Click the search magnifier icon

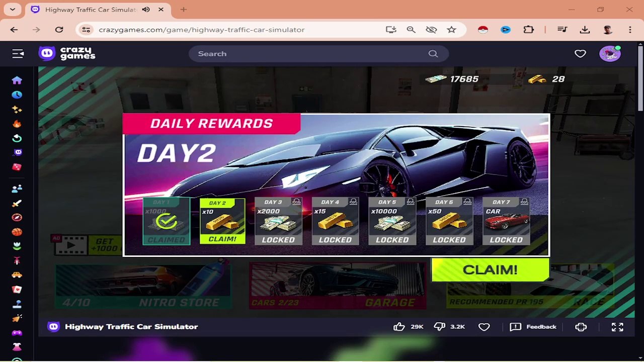[433, 54]
